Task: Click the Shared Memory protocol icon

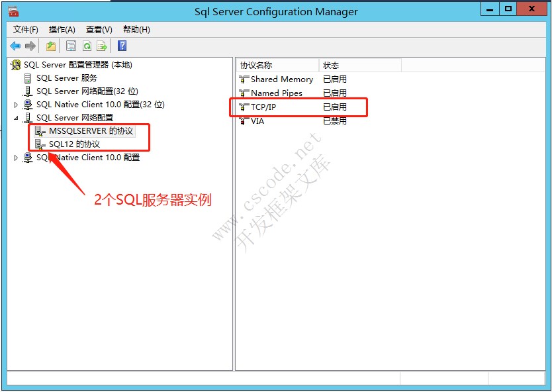Action: (x=244, y=79)
